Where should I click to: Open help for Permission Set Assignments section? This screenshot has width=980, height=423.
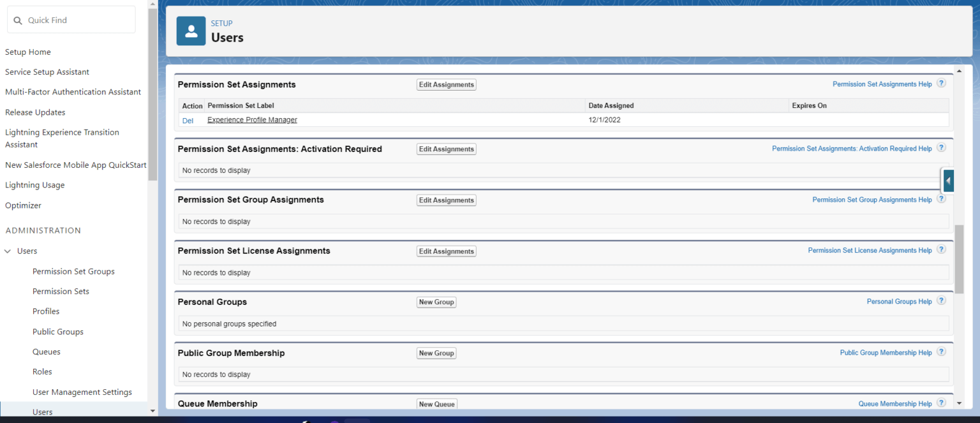(941, 83)
